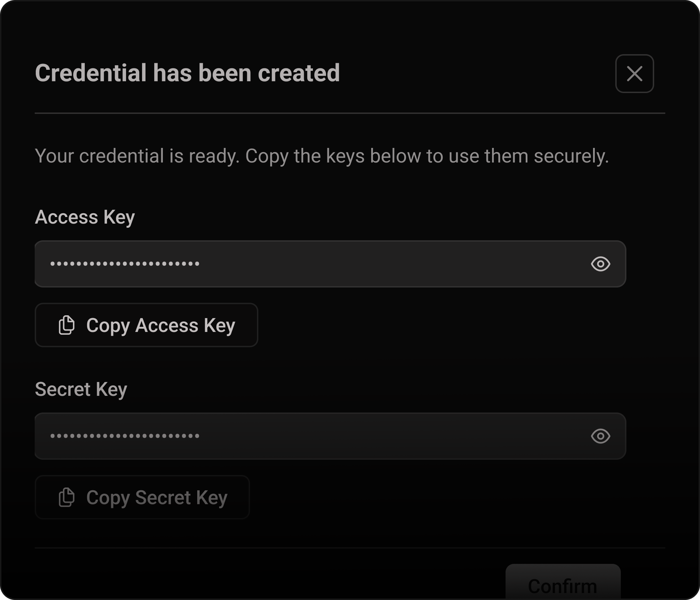This screenshot has width=700, height=600.
Task: Reveal the hidden Access Key value
Action: [600, 264]
